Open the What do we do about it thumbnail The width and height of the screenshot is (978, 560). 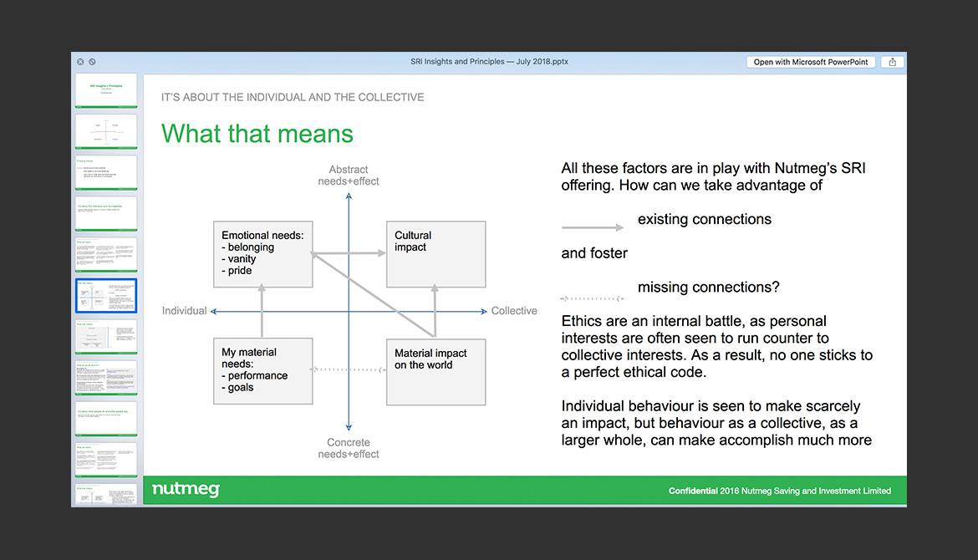[x=106, y=377]
